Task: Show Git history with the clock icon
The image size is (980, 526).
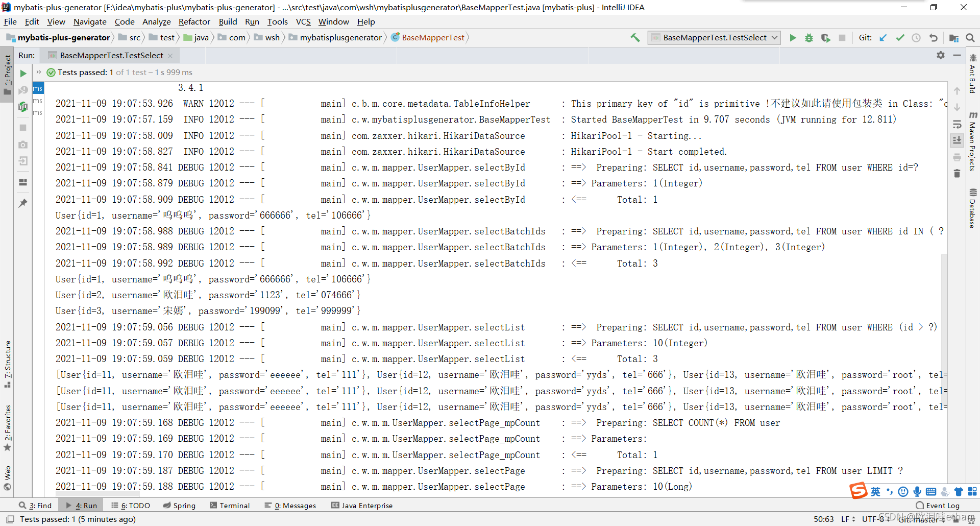Action: click(916, 38)
